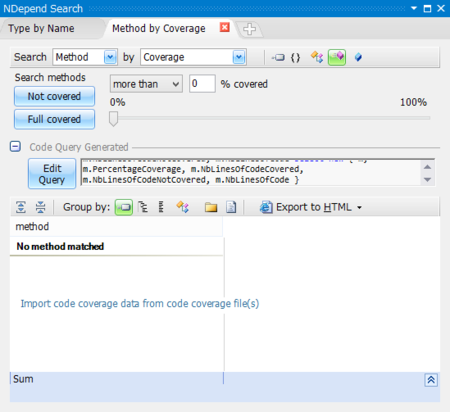Open the Export to HTML dropdown arrow
450x412 pixels.
point(359,207)
